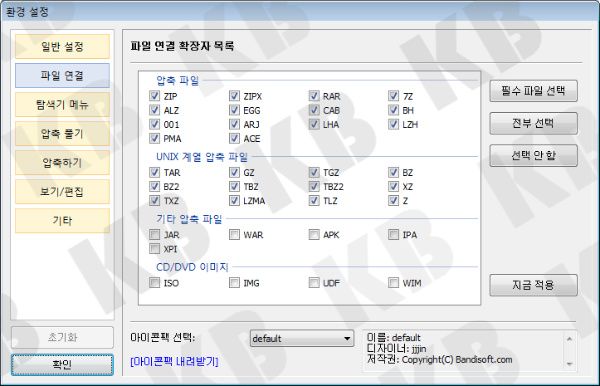Image resolution: width=600 pixels, height=386 pixels.
Task: Uncheck the TXZ checkbox
Action: (x=154, y=200)
